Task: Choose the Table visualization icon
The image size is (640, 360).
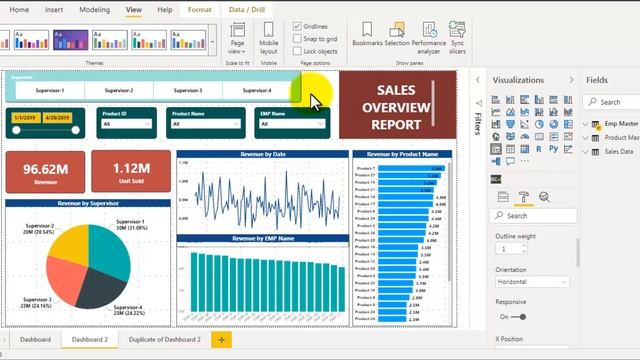Action: (x=510, y=149)
